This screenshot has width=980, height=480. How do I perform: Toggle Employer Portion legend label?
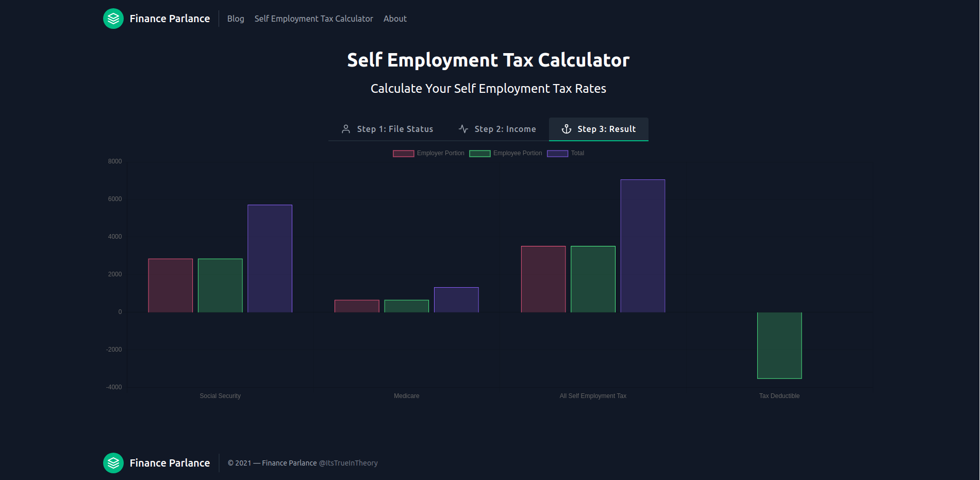click(x=440, y=153)
